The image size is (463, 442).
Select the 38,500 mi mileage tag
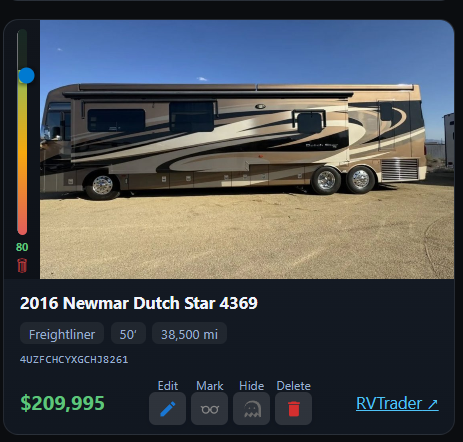pos(189,333)
